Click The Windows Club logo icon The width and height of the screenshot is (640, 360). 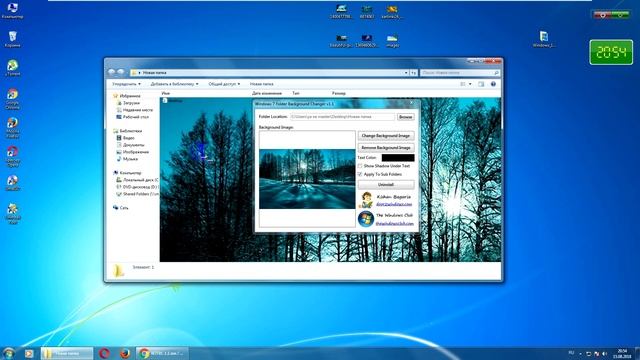(366, 219)
